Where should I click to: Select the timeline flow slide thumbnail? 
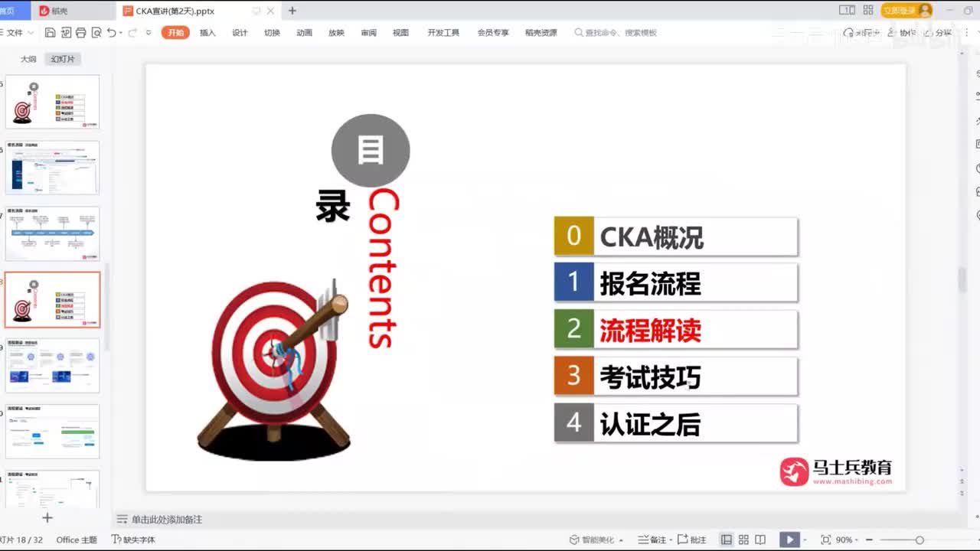(x=52, y=233)
